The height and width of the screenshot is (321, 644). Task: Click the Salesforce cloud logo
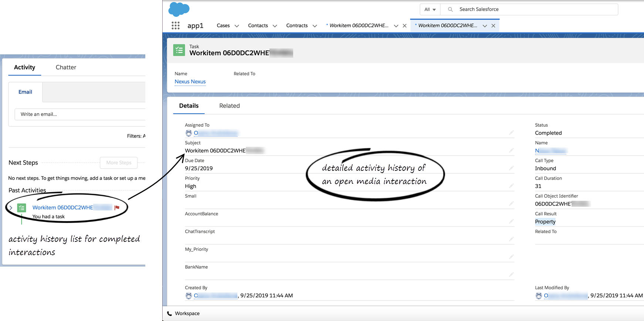[x=179, y=9]
